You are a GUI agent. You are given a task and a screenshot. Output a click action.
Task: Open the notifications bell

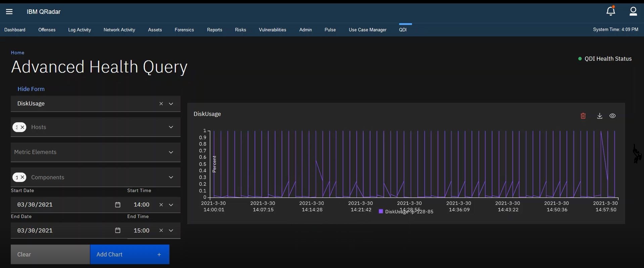pyautogui.click(x=611, y=11)
